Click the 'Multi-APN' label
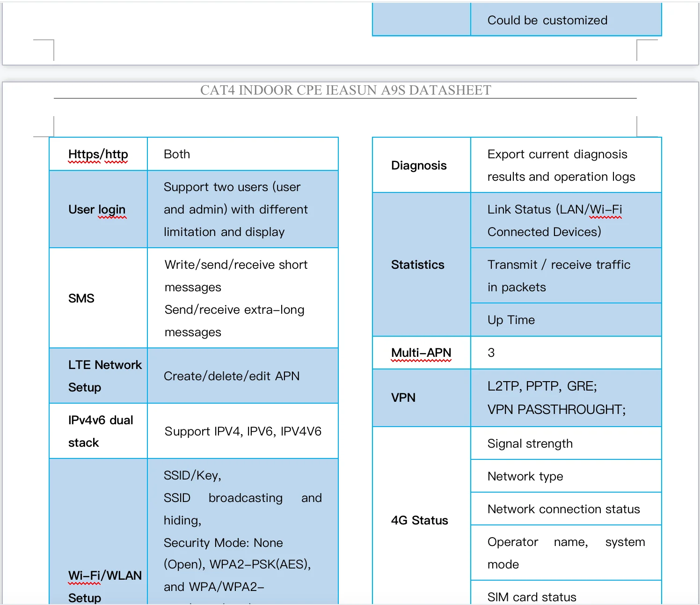The width and height of the screenshot is (700, 605). [x=421, y=353]
